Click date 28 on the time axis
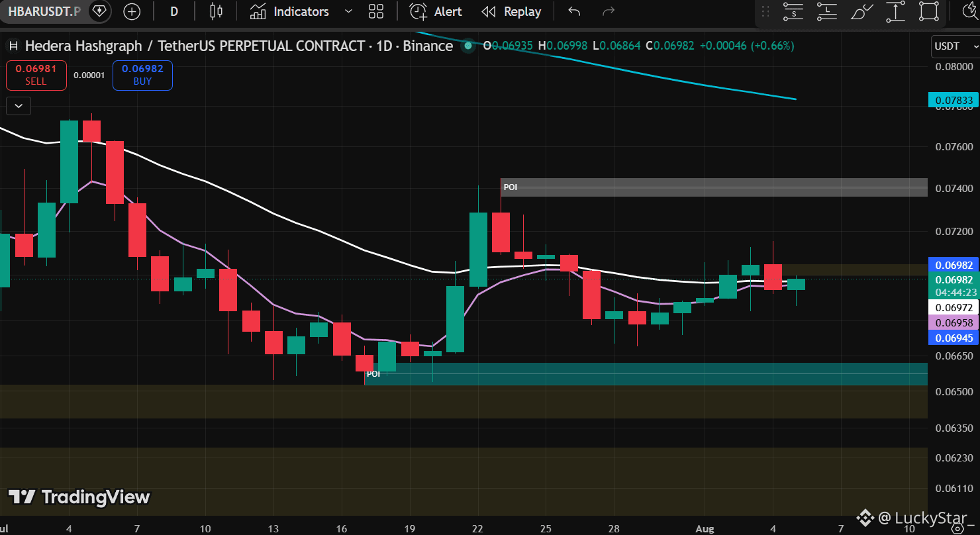980x535 pixels. [x=614, y=529]
